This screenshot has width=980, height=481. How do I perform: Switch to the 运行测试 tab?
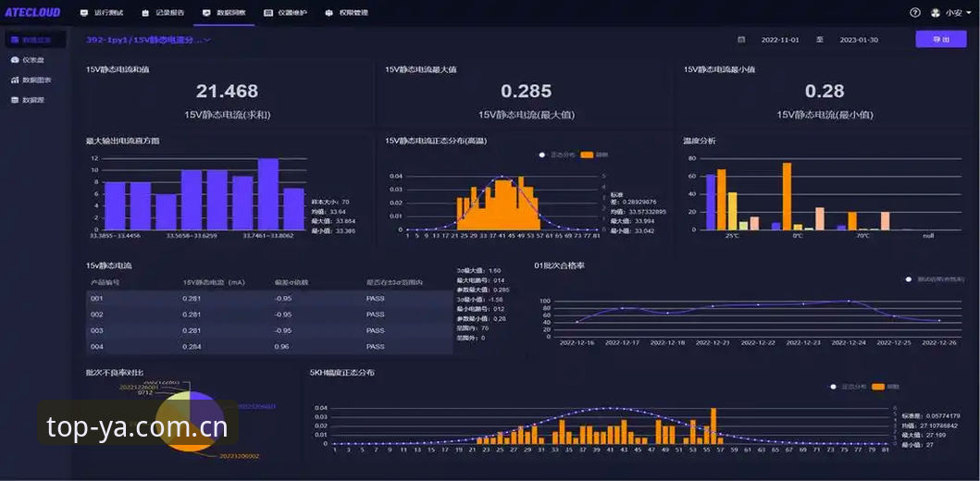coord(101,13)
